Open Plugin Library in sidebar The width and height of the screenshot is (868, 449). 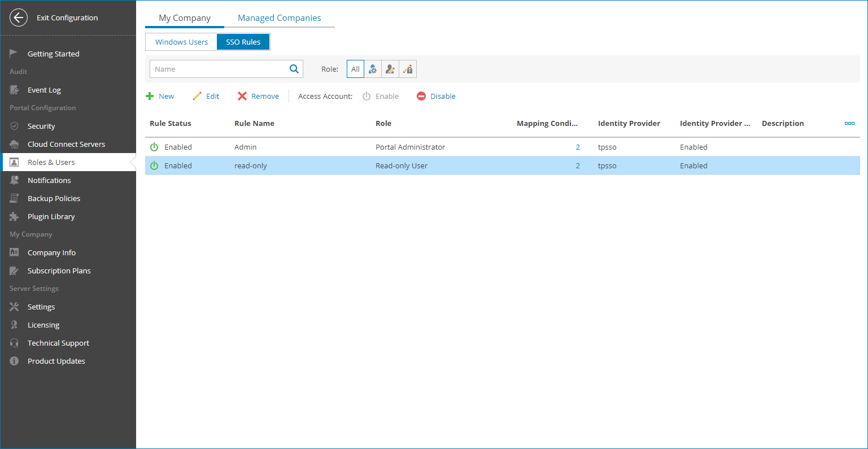tap(51, 216)
